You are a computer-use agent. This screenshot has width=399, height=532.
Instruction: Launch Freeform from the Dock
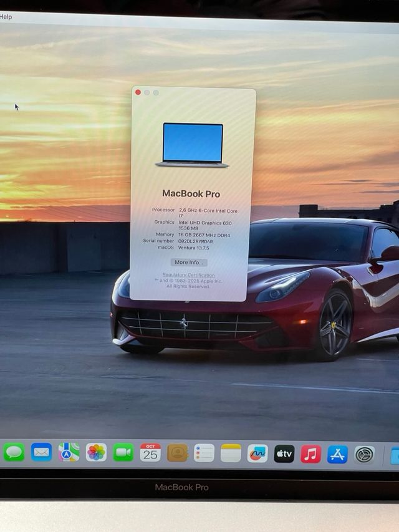pos(257,453)
